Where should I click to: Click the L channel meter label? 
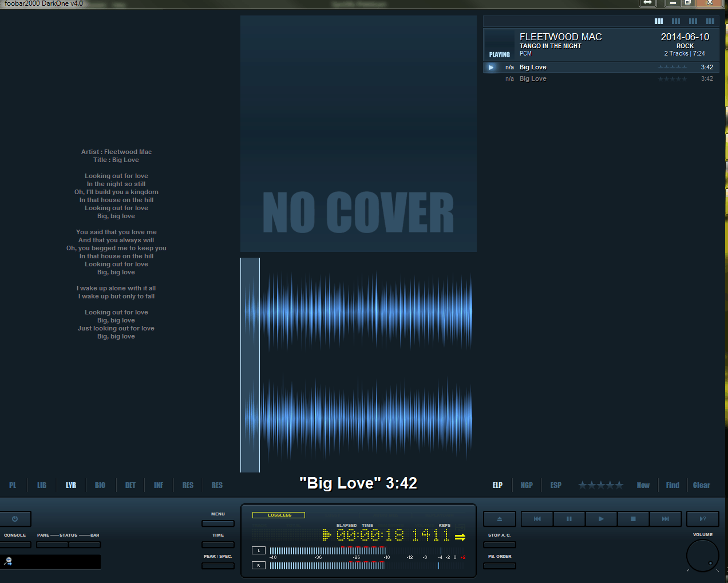(259, 550)
